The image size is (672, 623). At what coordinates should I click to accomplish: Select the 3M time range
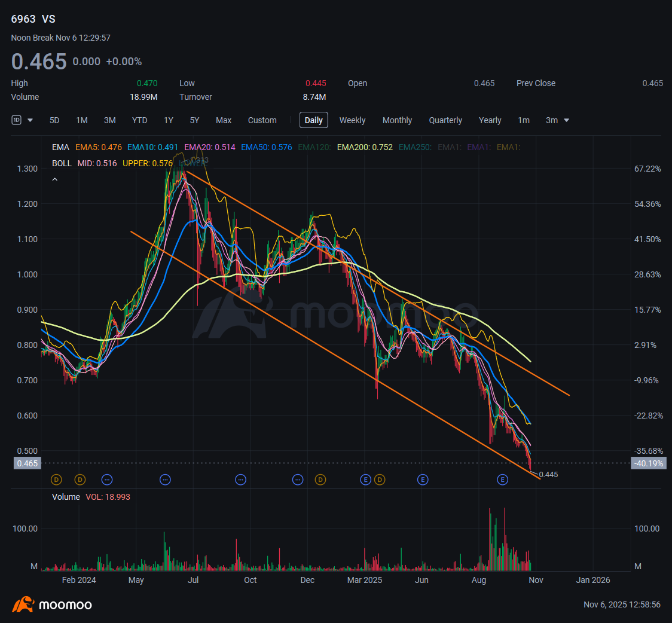coord(110,120)
